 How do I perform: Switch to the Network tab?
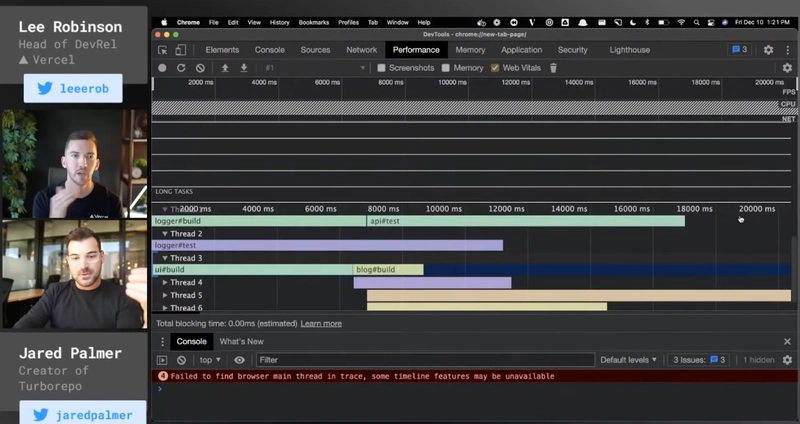click(361, 50)
